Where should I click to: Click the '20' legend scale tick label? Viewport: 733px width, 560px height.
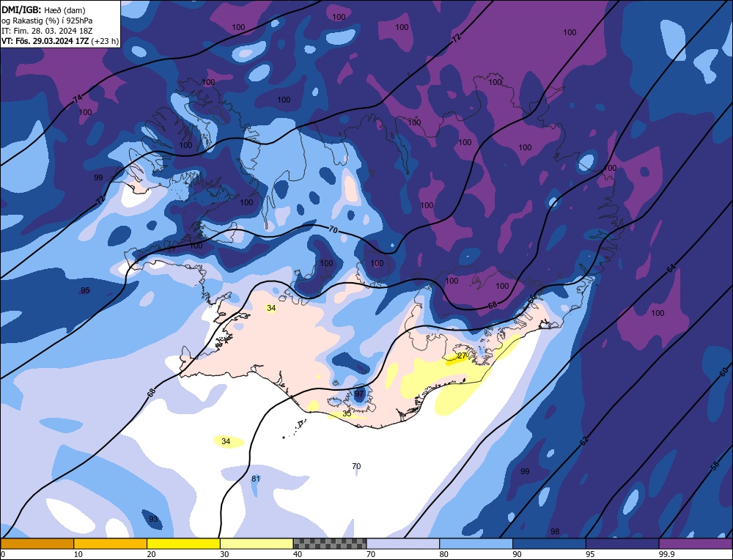(152, 554)
